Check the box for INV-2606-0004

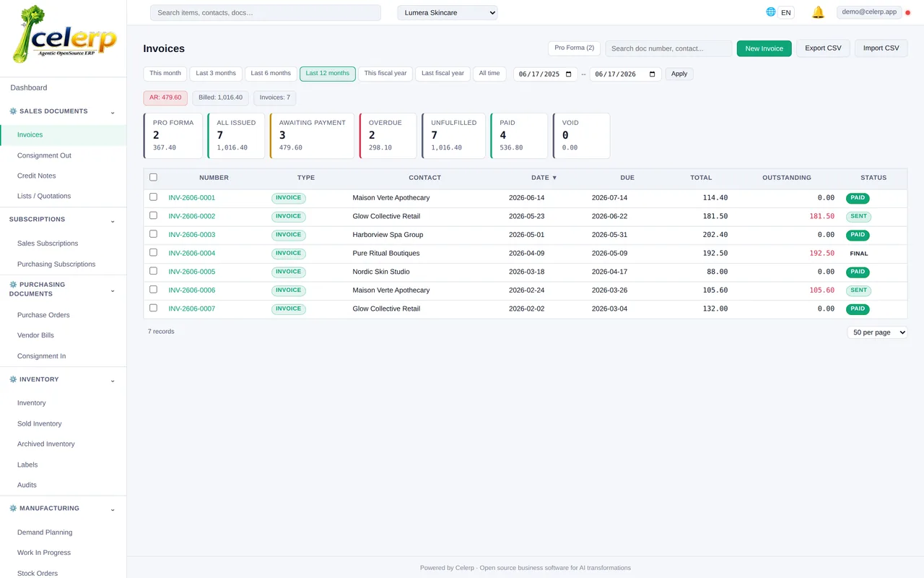tap(153, 252)
